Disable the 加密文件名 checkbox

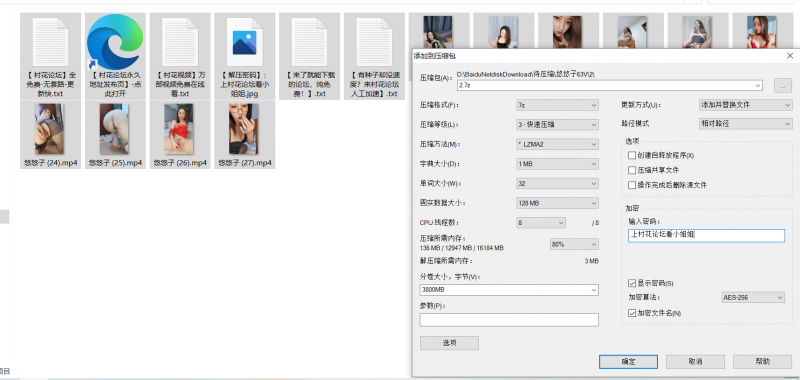633,313
